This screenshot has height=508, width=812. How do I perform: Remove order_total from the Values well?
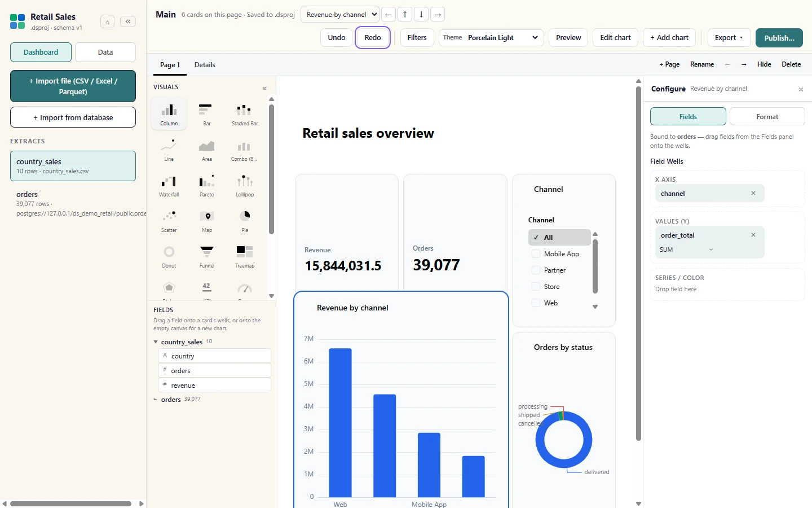point(753,235)
